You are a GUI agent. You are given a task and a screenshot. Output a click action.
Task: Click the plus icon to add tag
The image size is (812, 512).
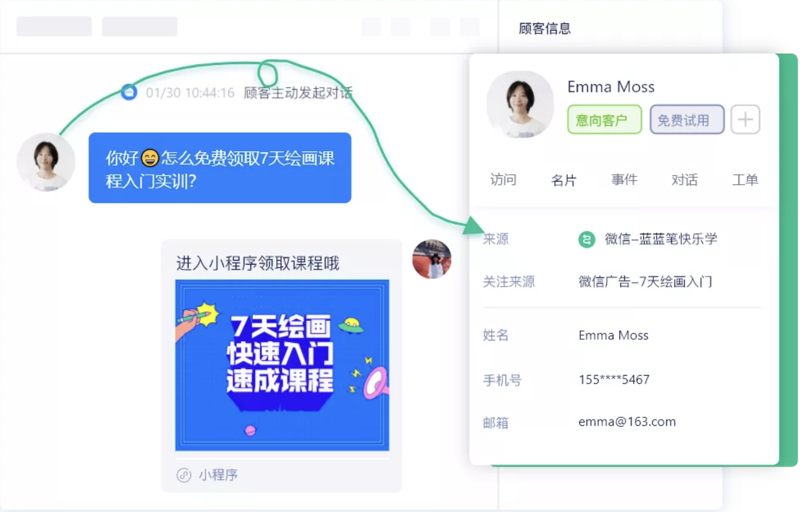745,120
